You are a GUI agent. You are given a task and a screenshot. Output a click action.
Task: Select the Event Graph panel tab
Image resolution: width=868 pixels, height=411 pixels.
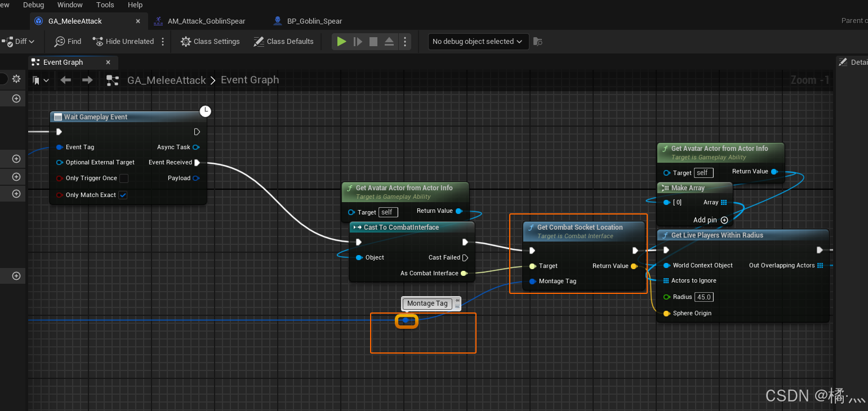(x=63, y=62)
